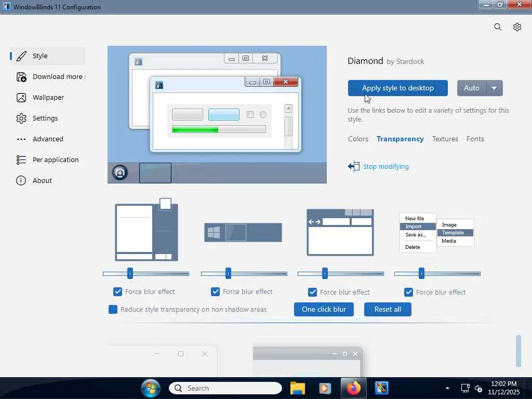This screenshot has height=399, width=532.
Task: Open the Fonts tab
Action: coord(475,139)
